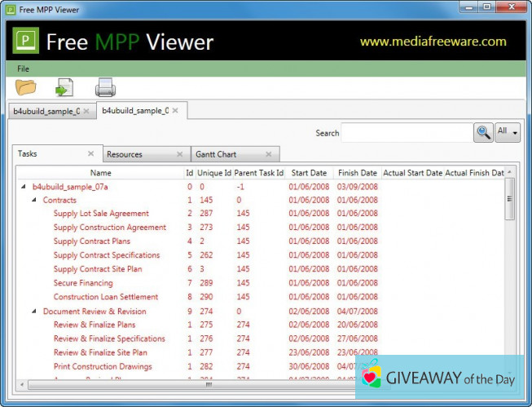Open the File menu

point(23,69)
